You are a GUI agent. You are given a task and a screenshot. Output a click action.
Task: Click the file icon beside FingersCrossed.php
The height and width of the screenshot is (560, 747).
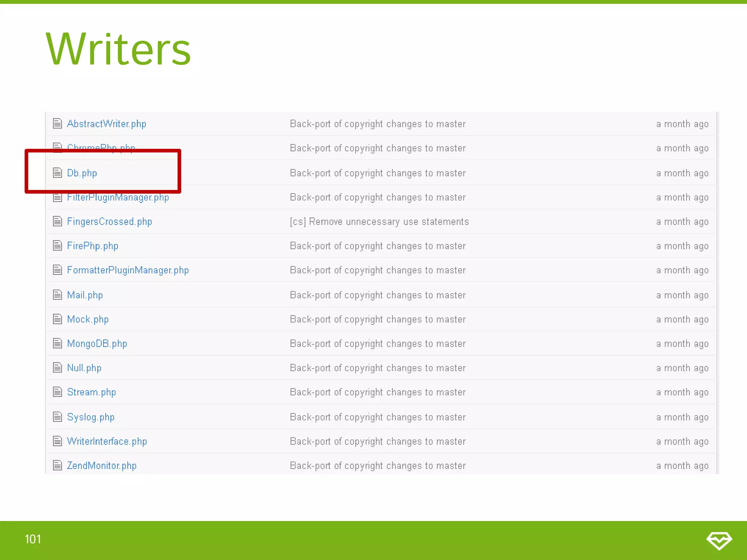pyautogui.click(x=57, y=221)
